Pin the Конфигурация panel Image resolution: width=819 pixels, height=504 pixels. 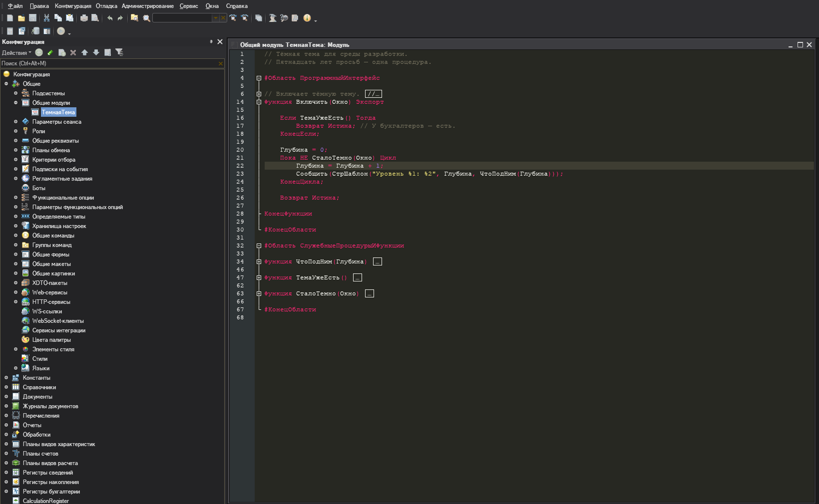point(211,42)
